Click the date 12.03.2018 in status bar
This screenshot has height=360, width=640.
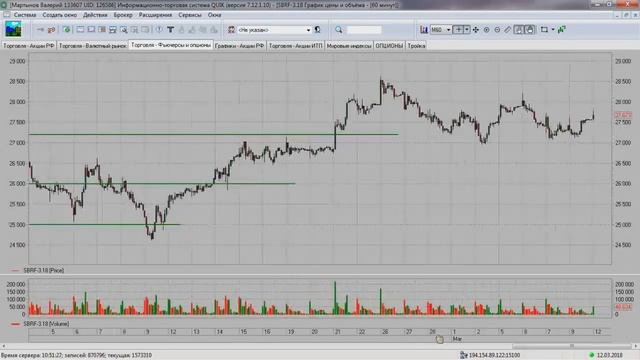click(x=609, y=356)
